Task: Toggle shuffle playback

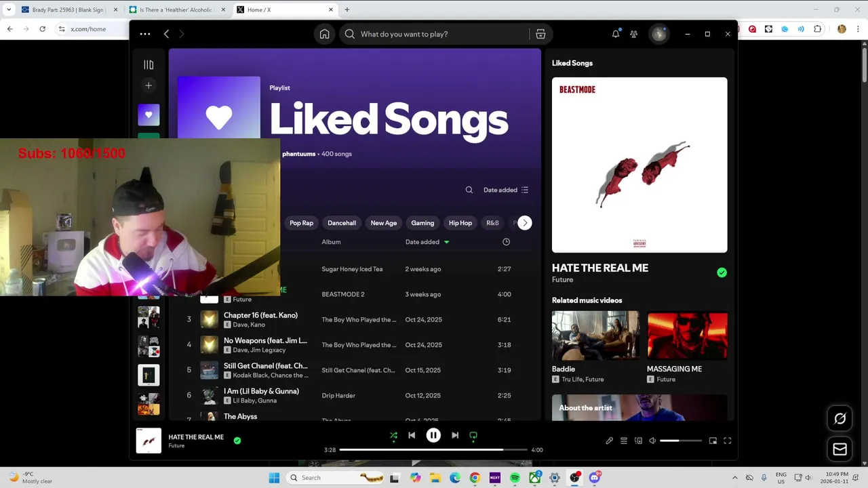Action: (x=393, y=436)
